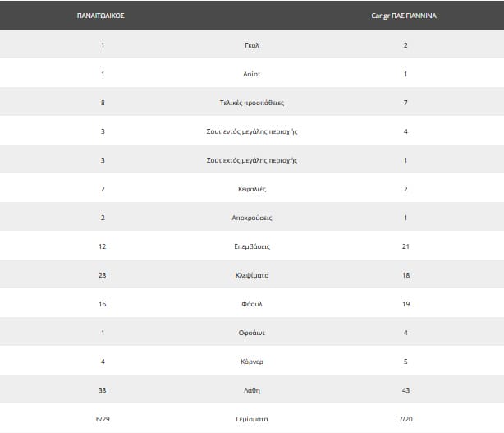Click the Σουτ εκτός μεγάλης περιοχής label
This screenshot has height=433, width=504.
point(251,160)
